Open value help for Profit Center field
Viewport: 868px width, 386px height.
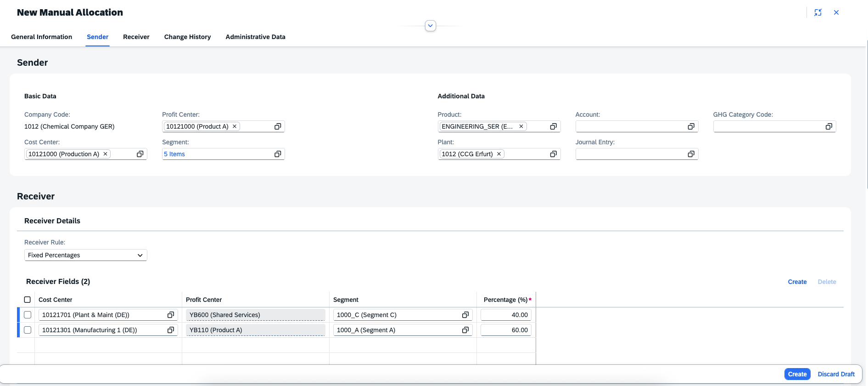278,126
